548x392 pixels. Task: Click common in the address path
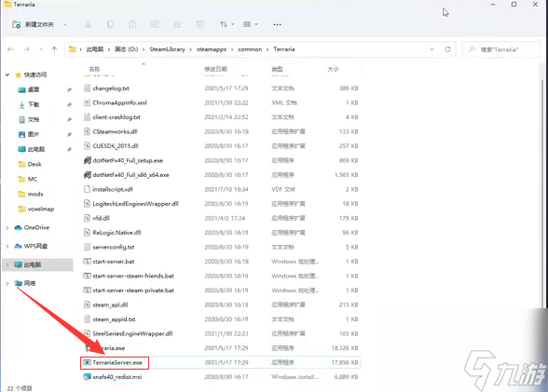click(x=250, y=49)
